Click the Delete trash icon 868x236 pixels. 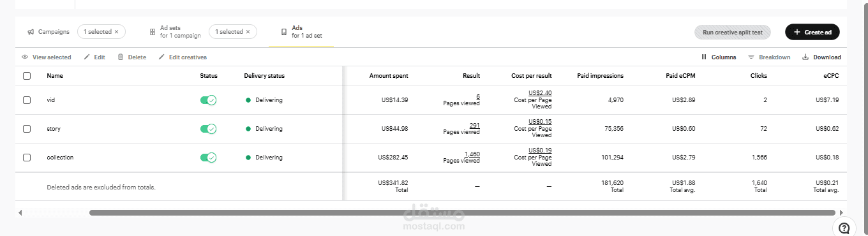pos(120,57)
